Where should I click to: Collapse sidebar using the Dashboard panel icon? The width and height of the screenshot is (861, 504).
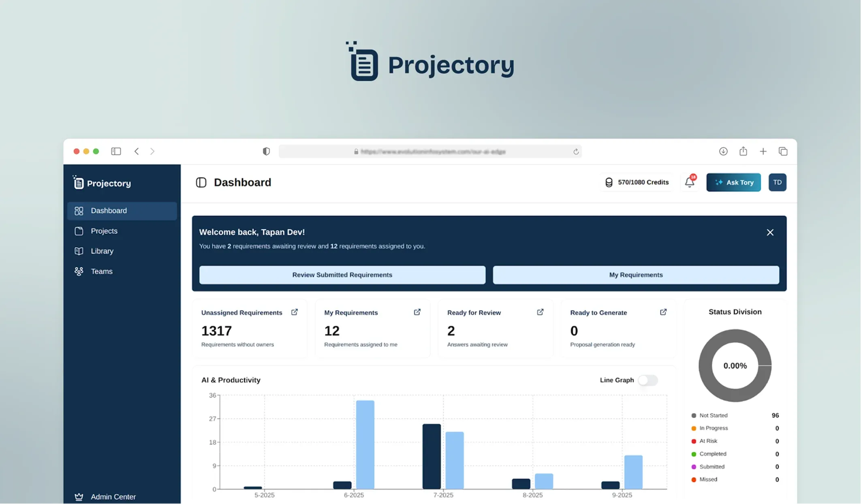[201, 182]
